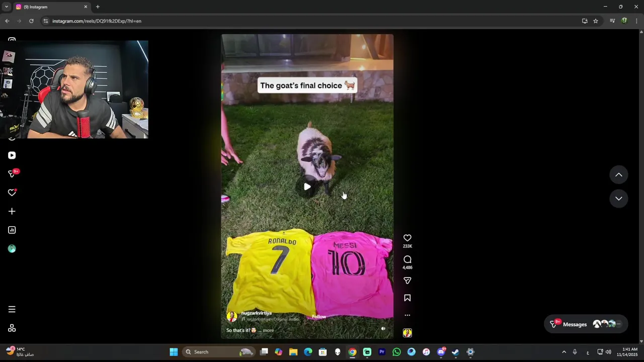644x362 pixels.
Task: Mute the reel sound
Action: (x=383, y=329)
